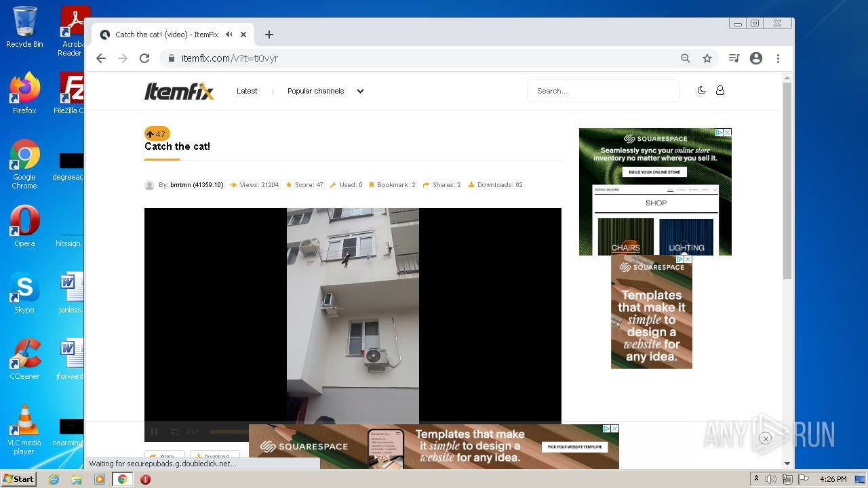Screen dimensions: 868x488
Task: Click the Download button below the video
Action: pyautogui.click(x=214, y=456)
